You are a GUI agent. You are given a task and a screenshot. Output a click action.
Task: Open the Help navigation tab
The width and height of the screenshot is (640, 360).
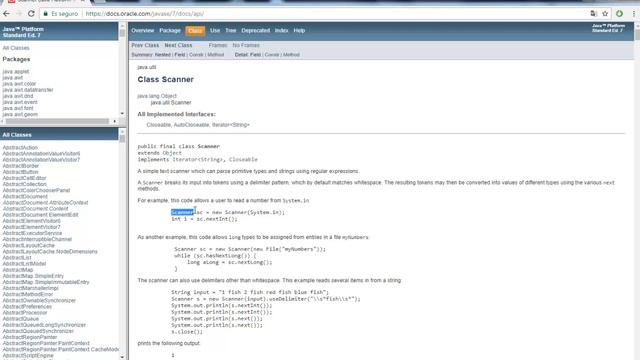[299, 31]
